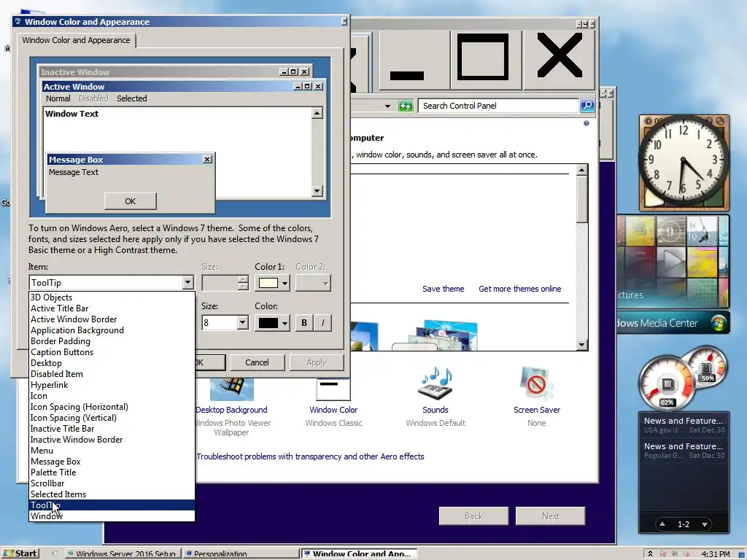
Task: Open address bar history dropdown arrow
Action: pyautogui.click(x=387, y=106)
